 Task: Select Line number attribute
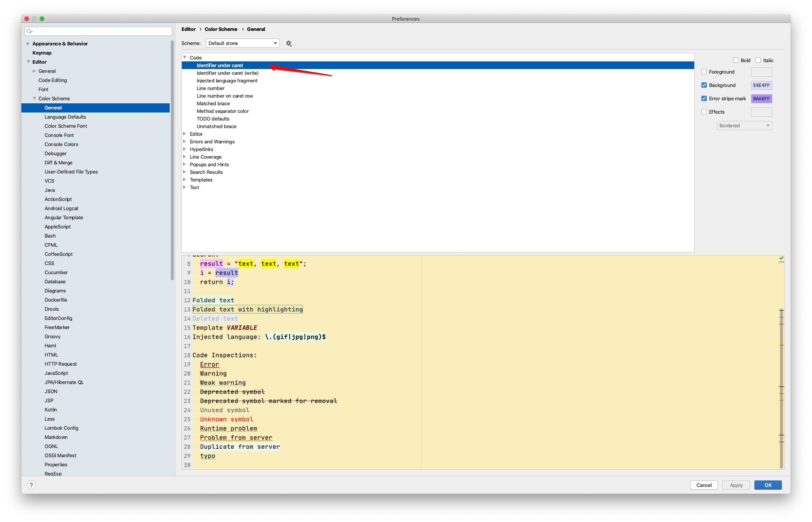(x=210, y=88)
